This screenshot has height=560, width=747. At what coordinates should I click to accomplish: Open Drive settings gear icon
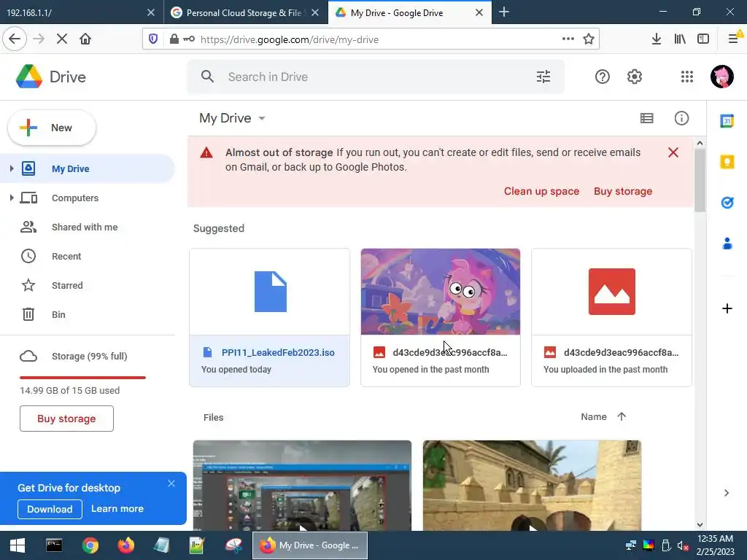(635, 77)
